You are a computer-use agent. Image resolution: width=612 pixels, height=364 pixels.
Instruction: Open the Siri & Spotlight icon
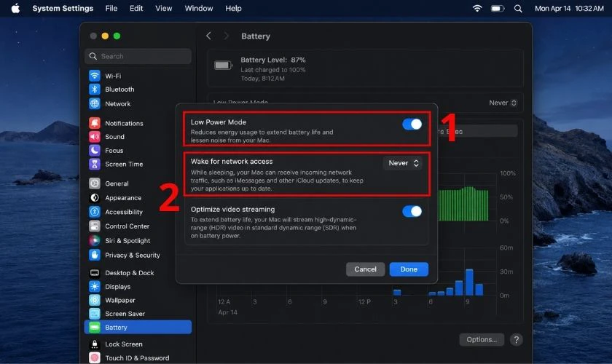(x=95, y=241)
